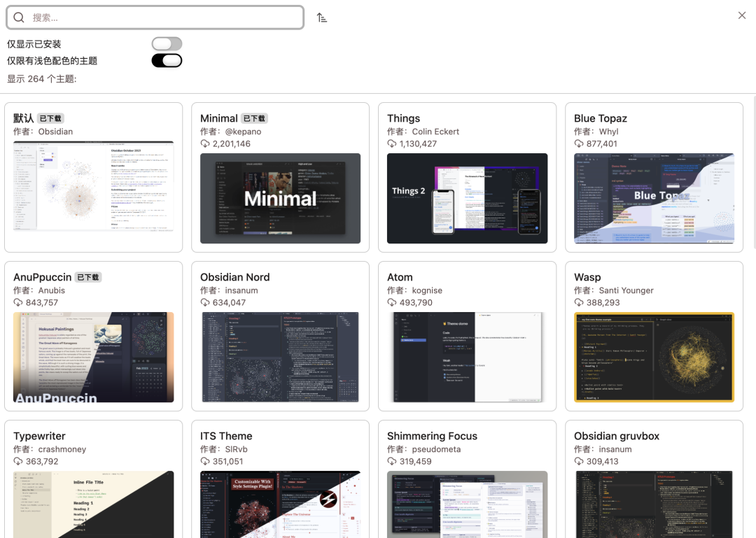
Task: Open the AnuPpuccin theme thumbnail
Action: (94, 358)
